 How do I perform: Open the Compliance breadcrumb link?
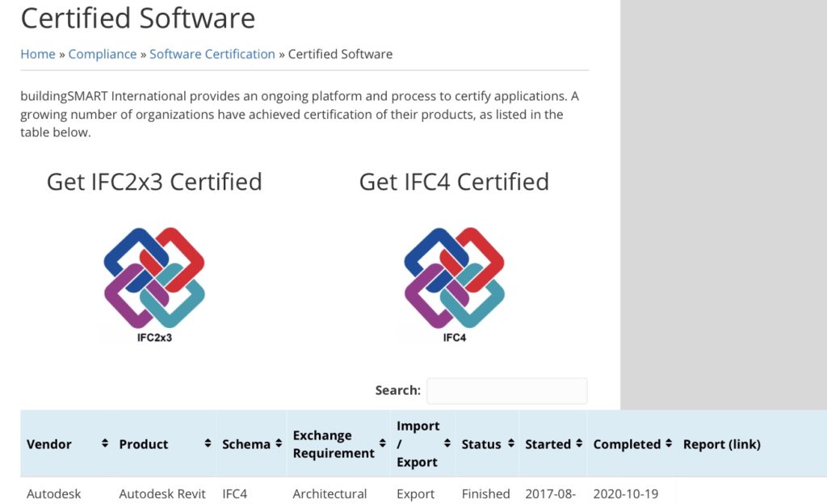click(x=103, y=54)
